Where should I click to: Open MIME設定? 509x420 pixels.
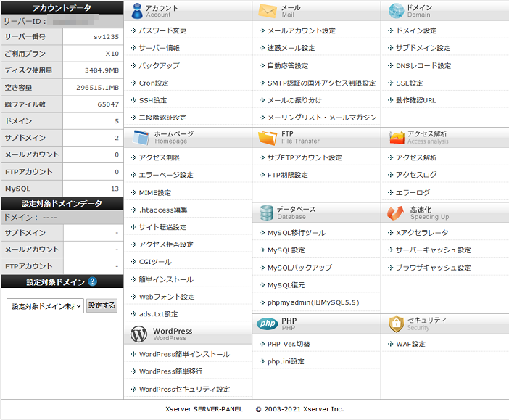tap(155, 193)
